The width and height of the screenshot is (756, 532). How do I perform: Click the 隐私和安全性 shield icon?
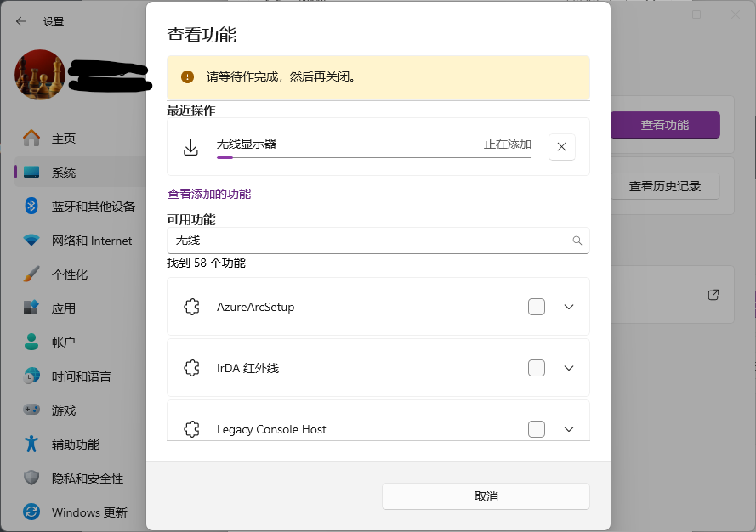click(31, 478)
